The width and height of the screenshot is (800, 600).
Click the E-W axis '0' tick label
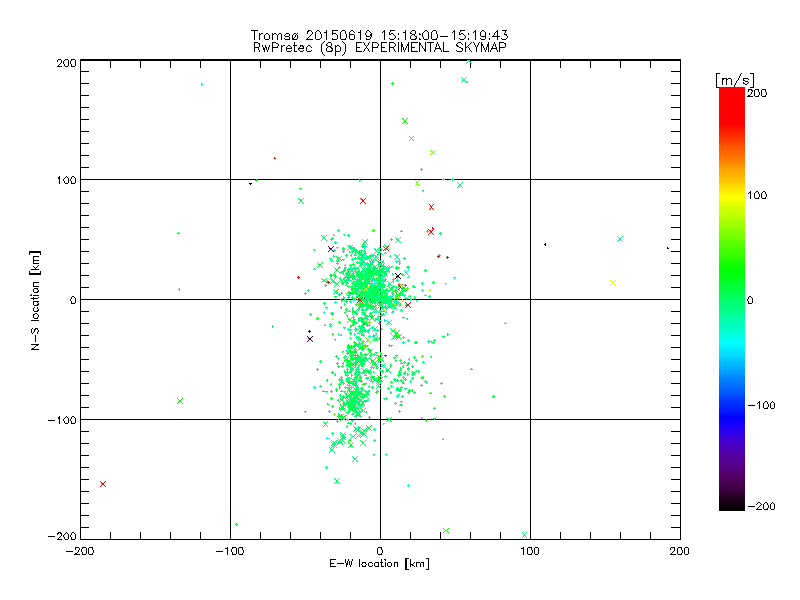pos(380,551)
